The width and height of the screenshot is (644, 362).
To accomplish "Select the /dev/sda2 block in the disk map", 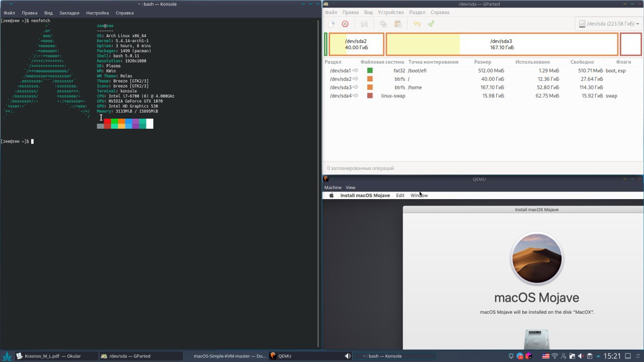I will coord(356,44).
